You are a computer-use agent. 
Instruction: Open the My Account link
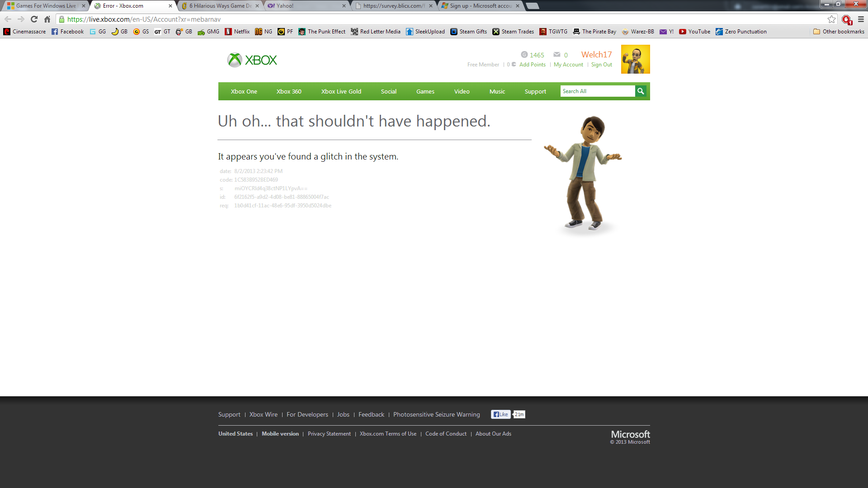click(568, 65)
